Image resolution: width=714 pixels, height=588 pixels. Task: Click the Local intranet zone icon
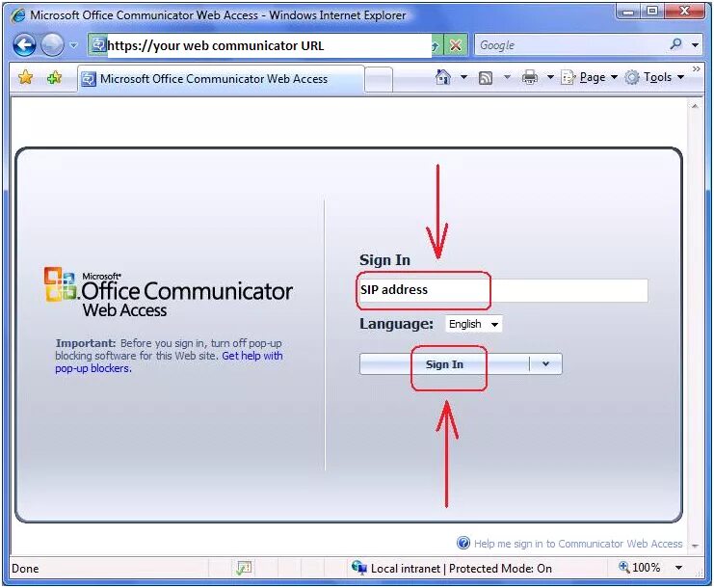(358, 568)
